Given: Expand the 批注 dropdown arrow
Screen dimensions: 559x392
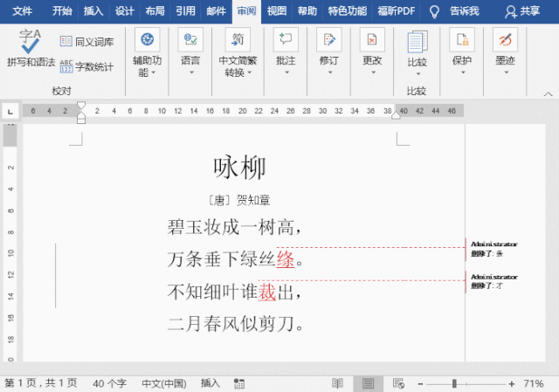Looking at the screenshot, I should [287, 72].
